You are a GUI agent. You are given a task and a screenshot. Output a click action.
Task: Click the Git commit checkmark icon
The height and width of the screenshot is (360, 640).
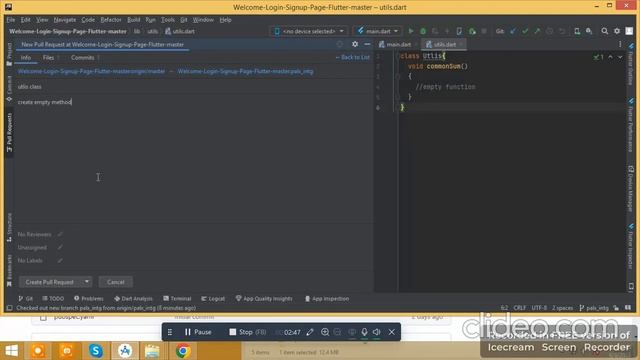tap(525, 31)
